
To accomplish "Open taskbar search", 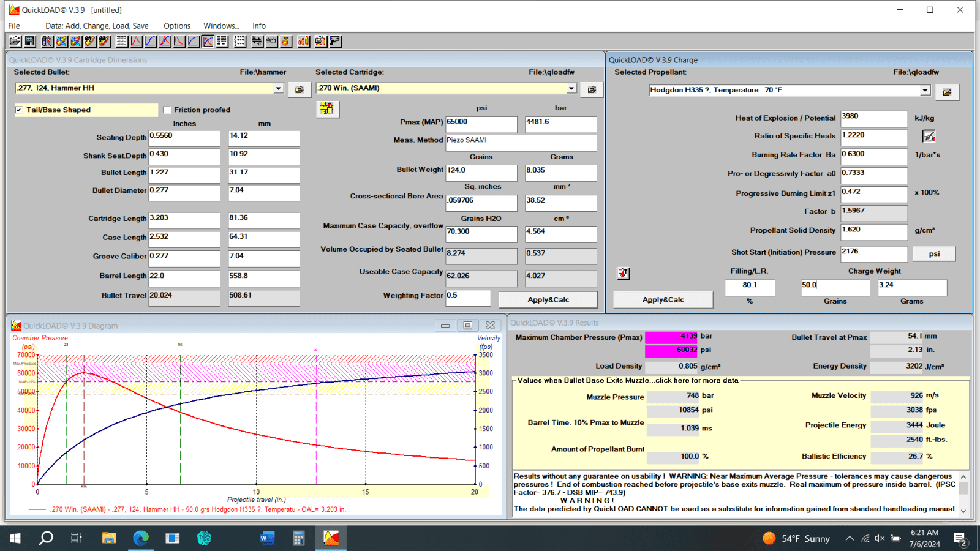I will [x=46, y=538].
